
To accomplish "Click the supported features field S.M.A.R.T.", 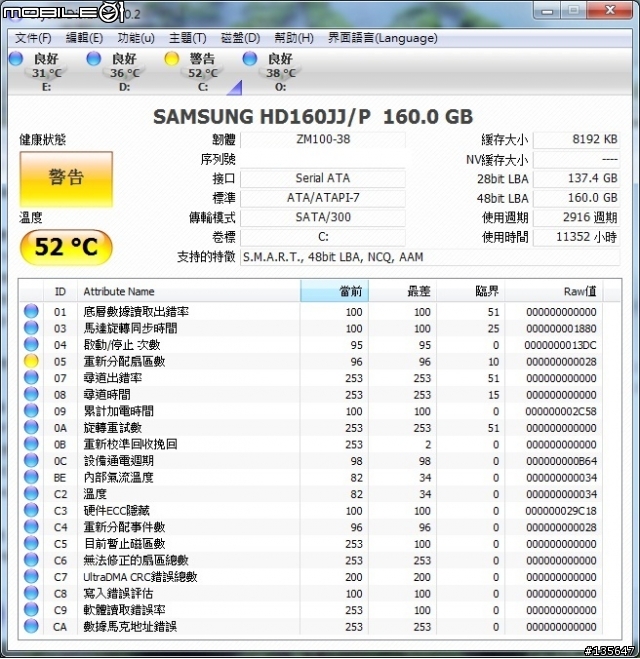I will (430, 257).
